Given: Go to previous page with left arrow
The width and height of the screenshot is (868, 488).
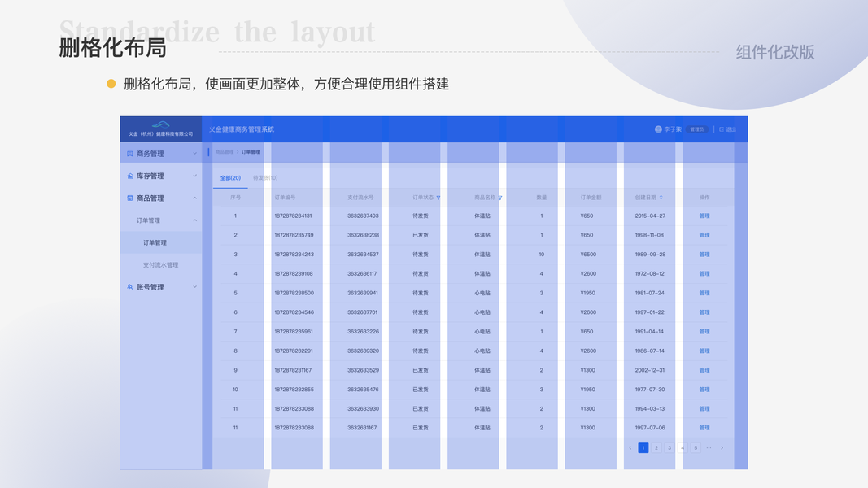Looking at the screenshot, I should pos(630,448).
